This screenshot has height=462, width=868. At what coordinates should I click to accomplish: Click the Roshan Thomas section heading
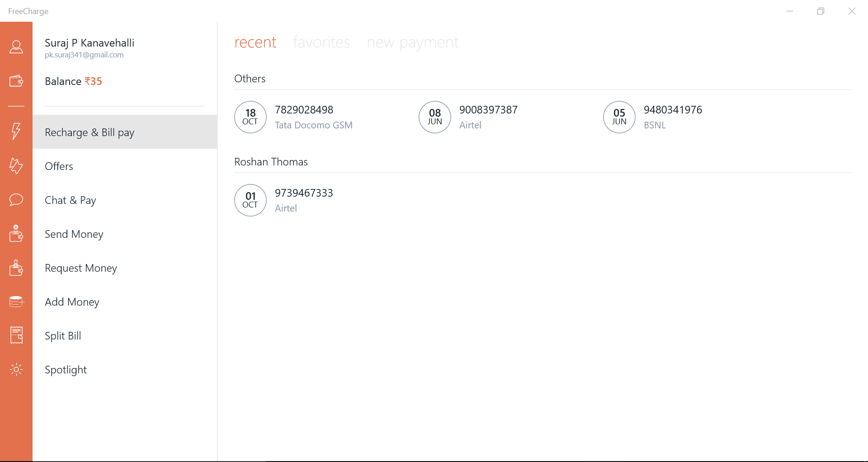[271, 162]
